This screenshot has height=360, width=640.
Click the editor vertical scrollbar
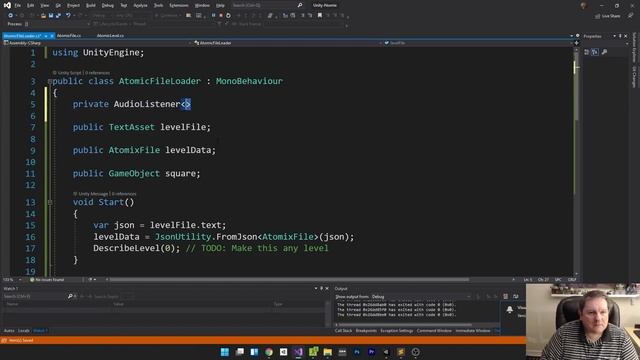coord(576,161)
